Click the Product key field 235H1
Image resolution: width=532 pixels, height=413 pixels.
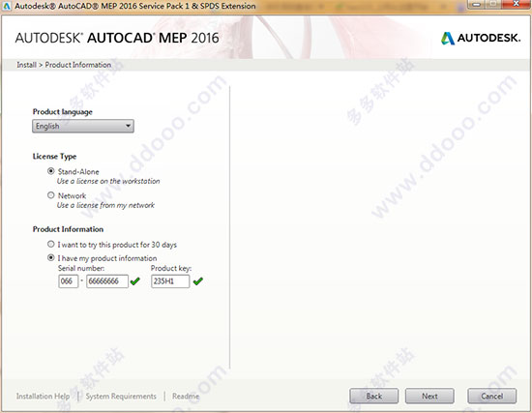(x=170, y=281)
